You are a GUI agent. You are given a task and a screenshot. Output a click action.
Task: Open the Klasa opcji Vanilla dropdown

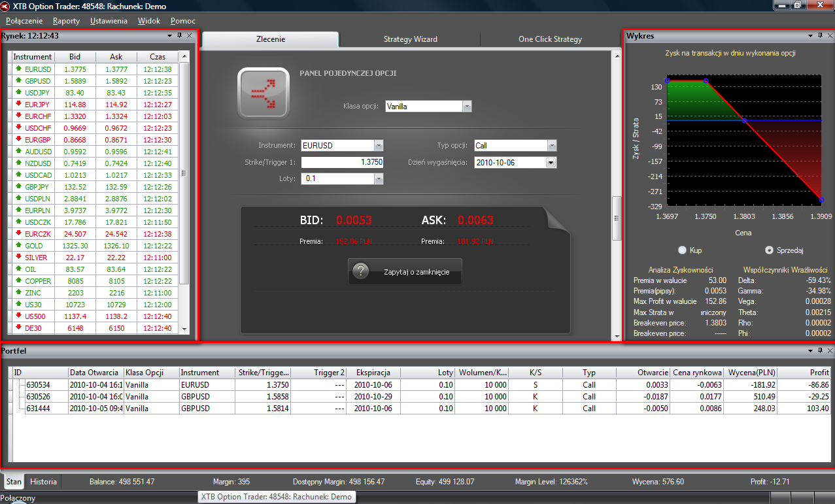[466, 106]
